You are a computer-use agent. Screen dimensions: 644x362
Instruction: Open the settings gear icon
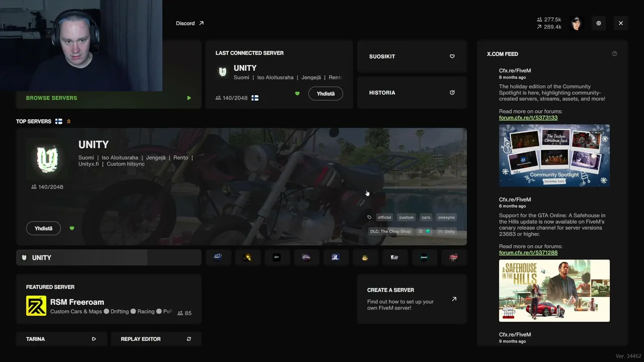pos(599,23)
